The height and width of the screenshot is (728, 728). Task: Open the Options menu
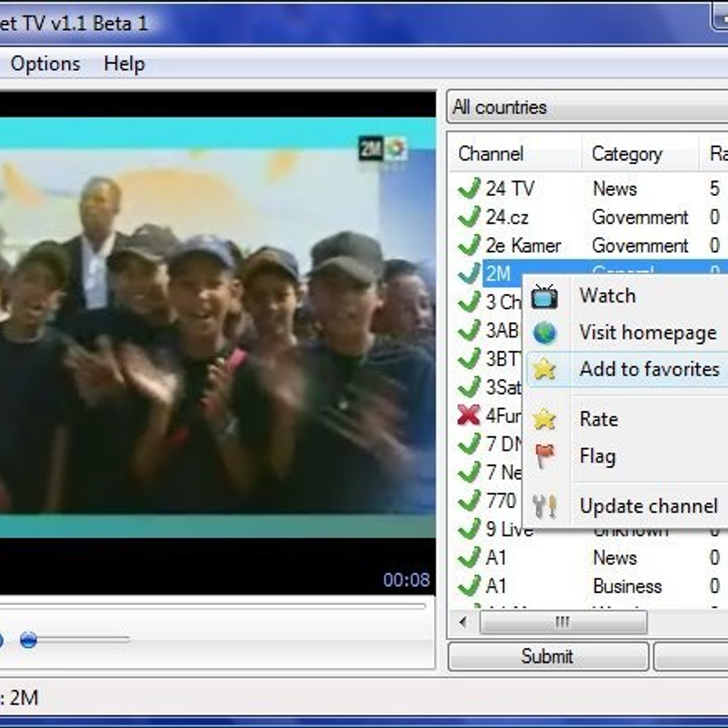pos(45,64)
